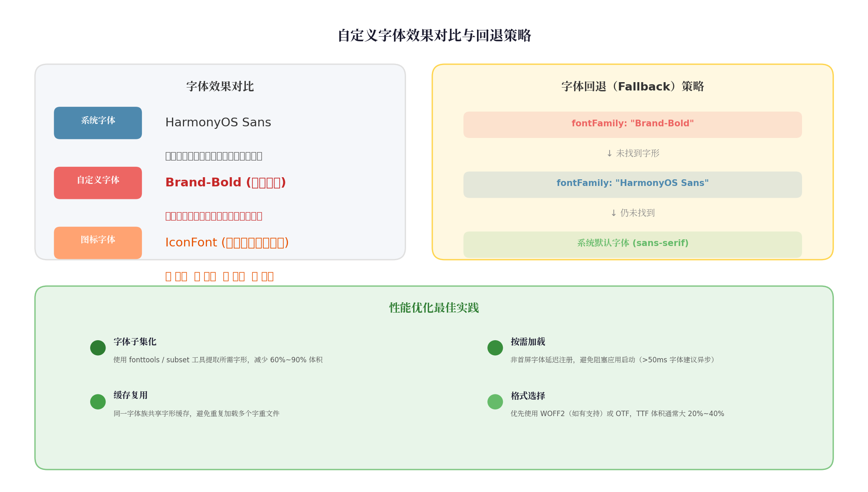Viewport: 868px width, 492px height.
Task: Click the red Brand-Bold sample text
Action: pyautogui.click(x=225, y=182)
